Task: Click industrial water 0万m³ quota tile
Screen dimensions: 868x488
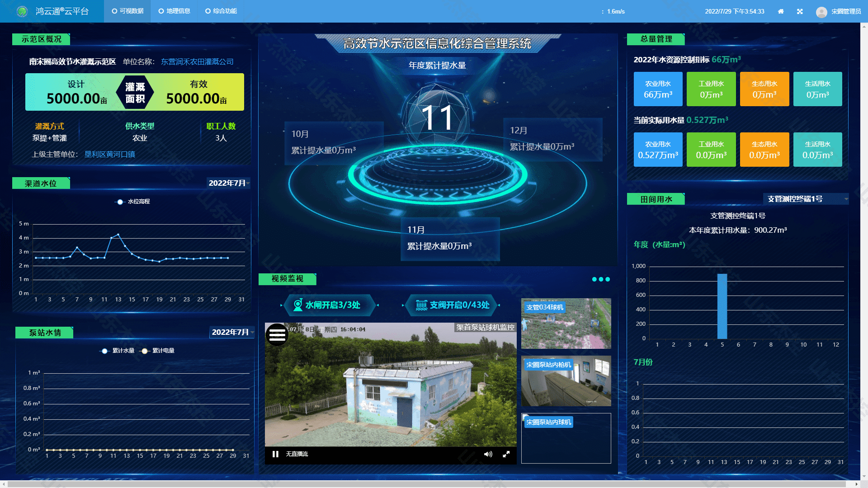Action: pos(711,89)
